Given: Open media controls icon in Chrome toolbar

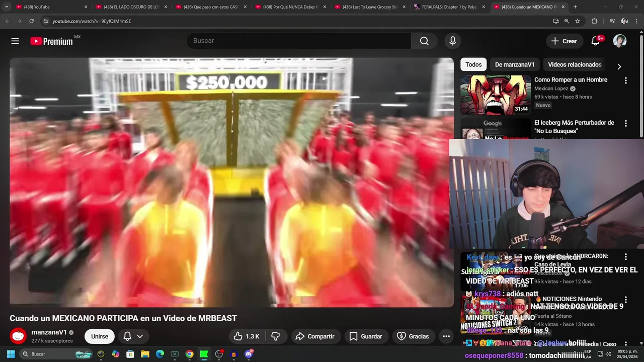Looking at the screenshot, I should point(612,21).
